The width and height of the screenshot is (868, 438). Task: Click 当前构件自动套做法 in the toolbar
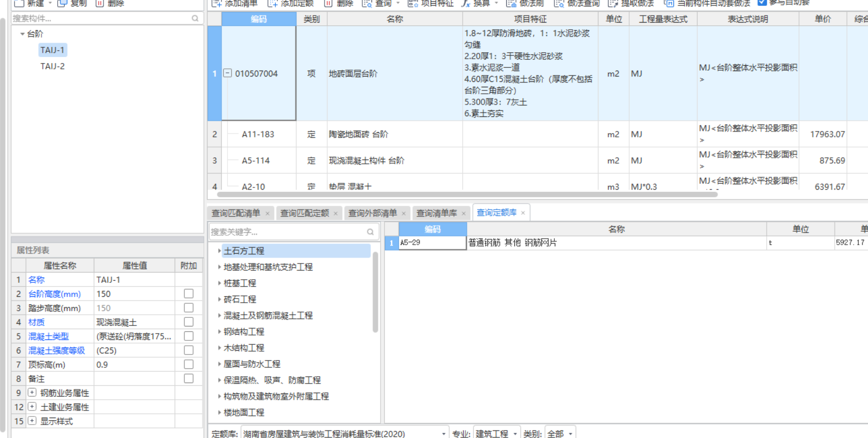coord(707,3)
